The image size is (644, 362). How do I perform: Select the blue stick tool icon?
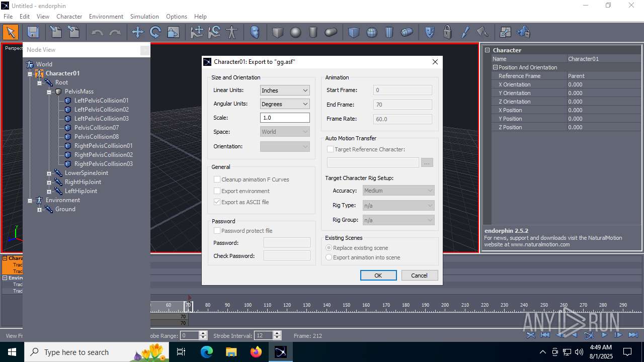pyautogui.click(x=465, y=33)
